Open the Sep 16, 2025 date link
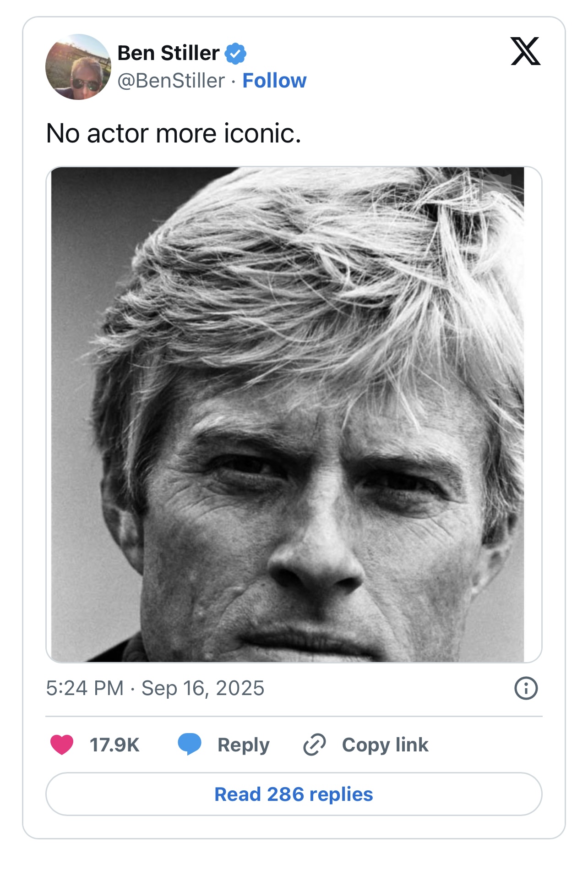Screen dimensions: 588x871 pyautogui.click(x=203, y=688)
